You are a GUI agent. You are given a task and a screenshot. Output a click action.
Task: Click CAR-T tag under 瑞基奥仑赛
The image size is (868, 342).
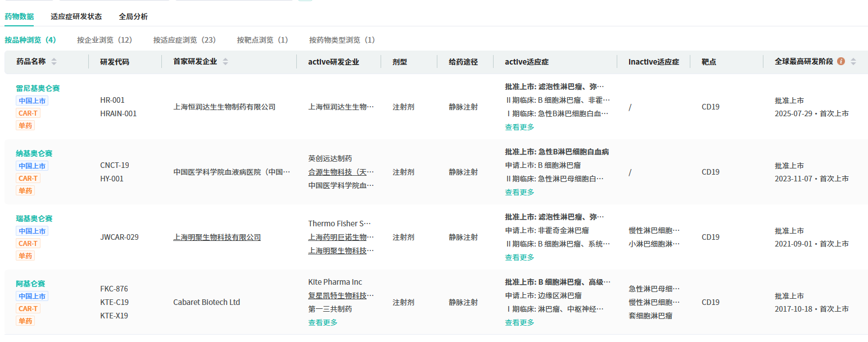coord(28,243)
